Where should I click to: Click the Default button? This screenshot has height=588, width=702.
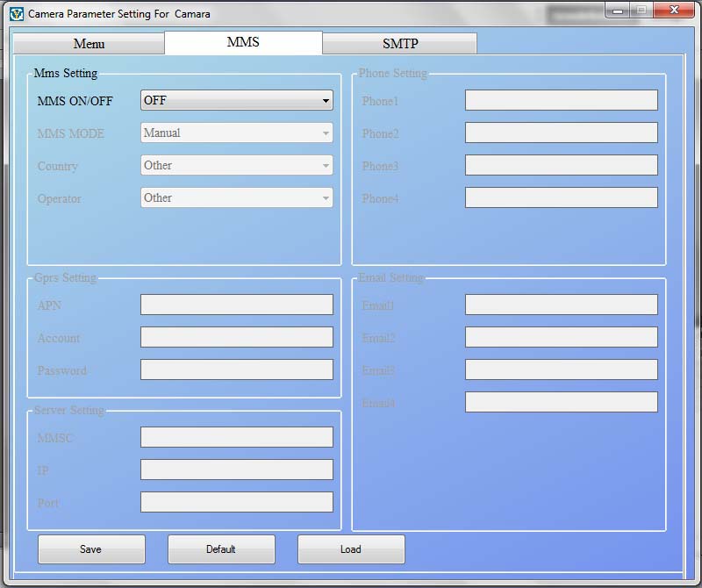pyautogui.click(x=221, y=549)
